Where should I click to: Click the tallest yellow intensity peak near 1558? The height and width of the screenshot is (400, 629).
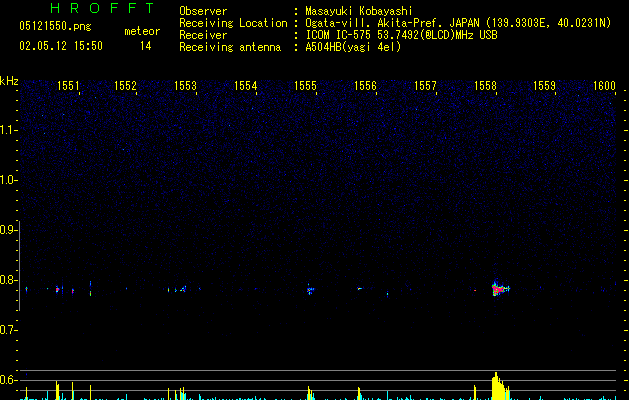coord(496,386)
